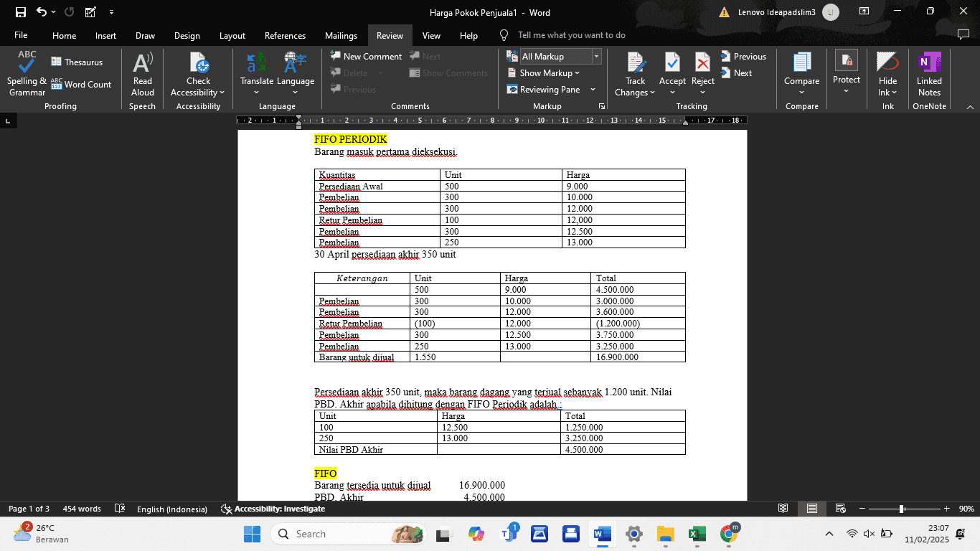Viewport: 980px width, 551px height.
Task: Click Page 1 of 3 indicator
Action: pos(29,509)
